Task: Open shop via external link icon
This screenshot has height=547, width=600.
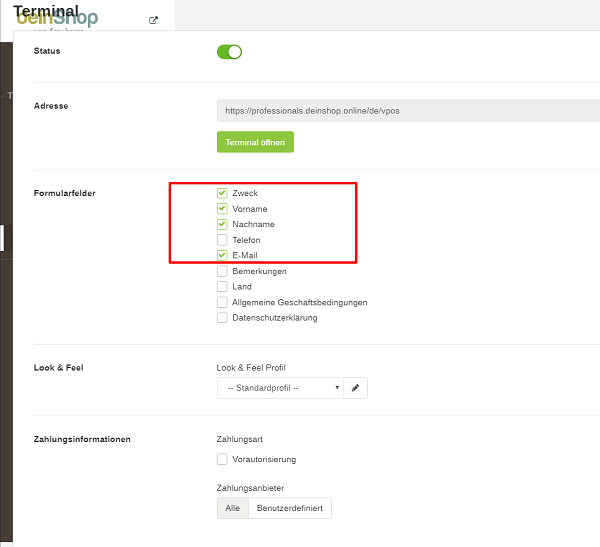Action: [153, 20]
